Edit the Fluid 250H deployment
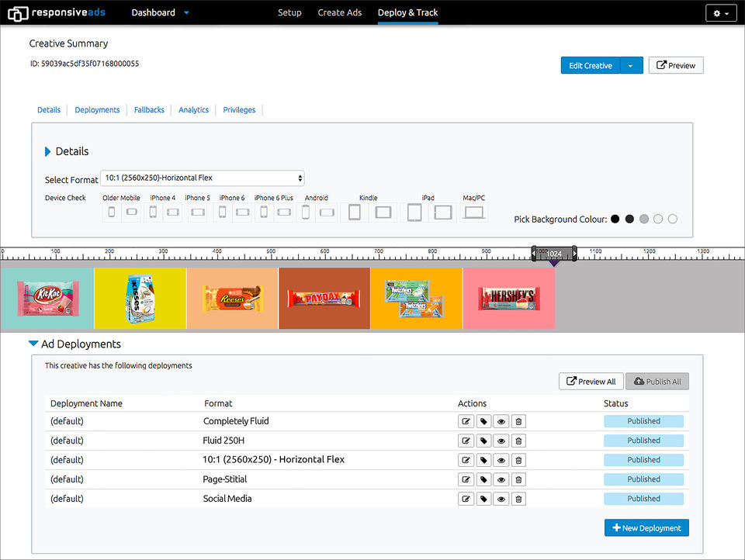745x560 pixels. tap(466, 441)
